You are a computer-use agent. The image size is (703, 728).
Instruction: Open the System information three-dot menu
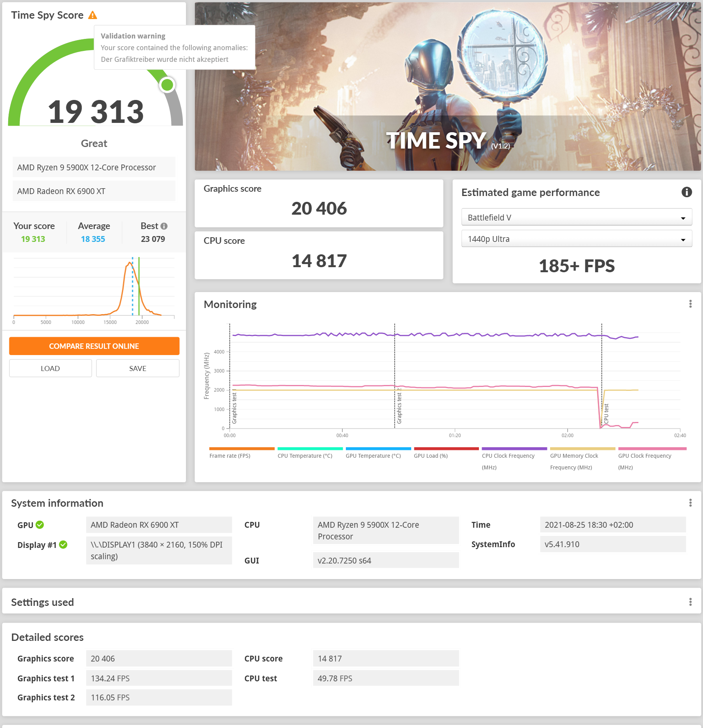(691, 503)
